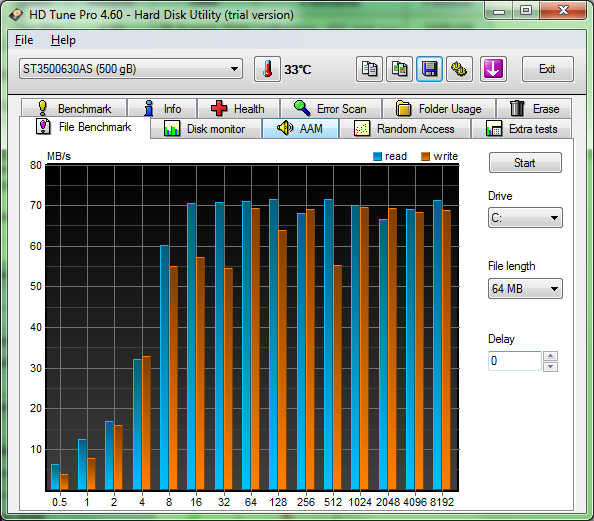The image size is (594, 521).
Task: Click the Start button
Action: click(525, 163)
